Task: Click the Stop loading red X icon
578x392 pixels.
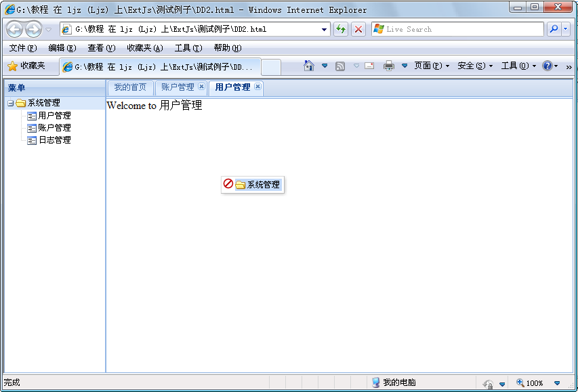Action: click(358, 29)
